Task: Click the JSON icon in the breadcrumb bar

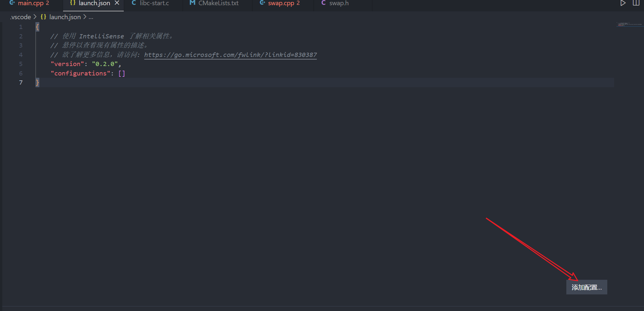Action: pos(43,17)
